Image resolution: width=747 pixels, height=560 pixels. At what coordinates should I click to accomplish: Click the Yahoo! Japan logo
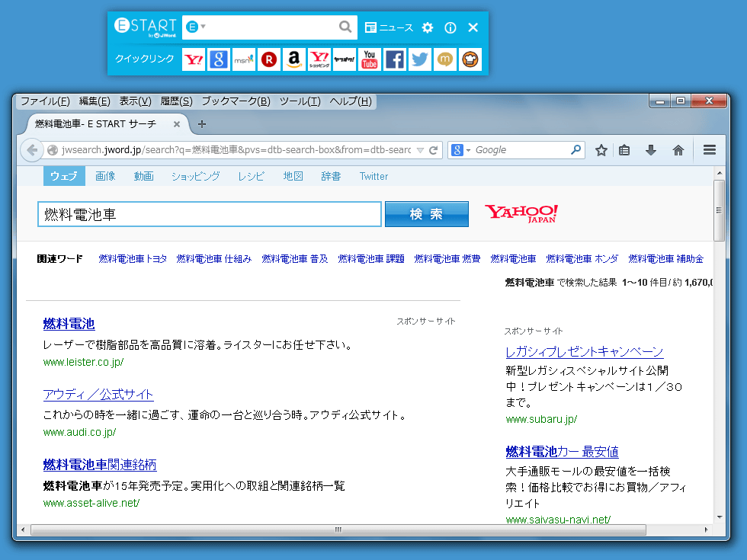(x=521, y=214)
